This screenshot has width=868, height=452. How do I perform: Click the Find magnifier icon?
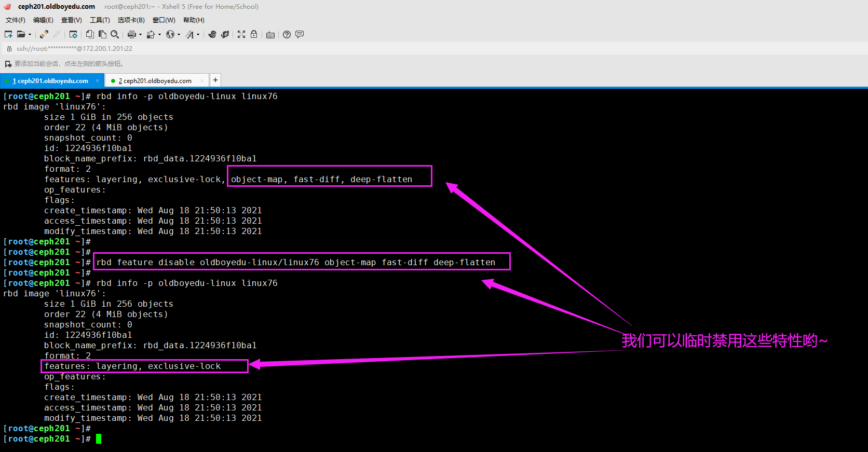click(115, 34)
